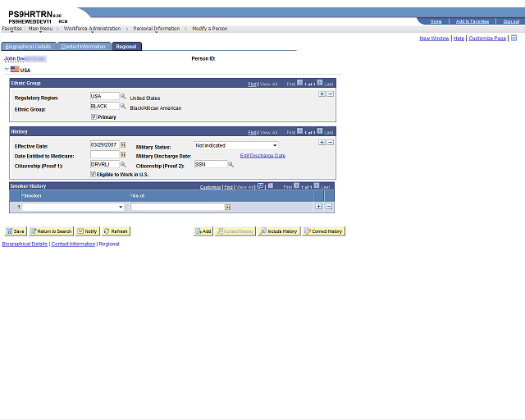The image size is (525, 420).
Task: Open New Window link
Action: [434, 39]
